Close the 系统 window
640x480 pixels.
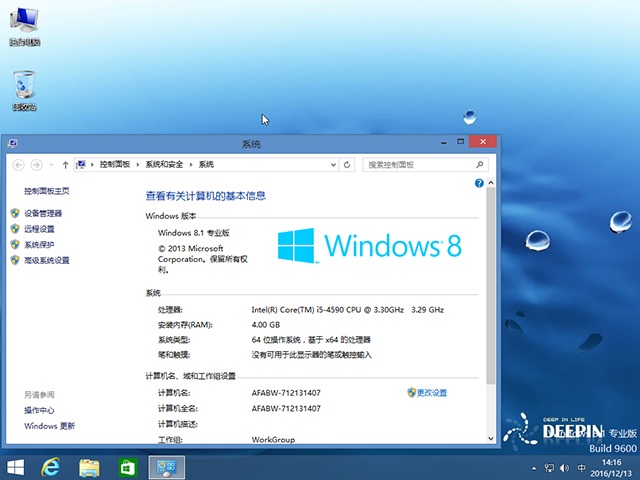click(483, 142)
